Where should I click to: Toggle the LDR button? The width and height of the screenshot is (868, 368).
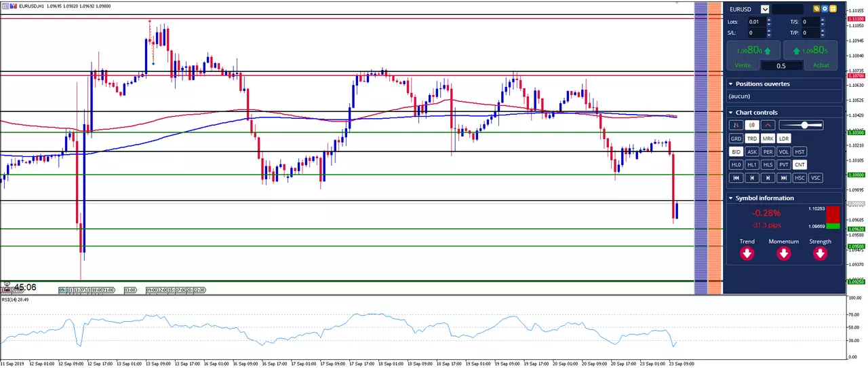pos(784,139)
